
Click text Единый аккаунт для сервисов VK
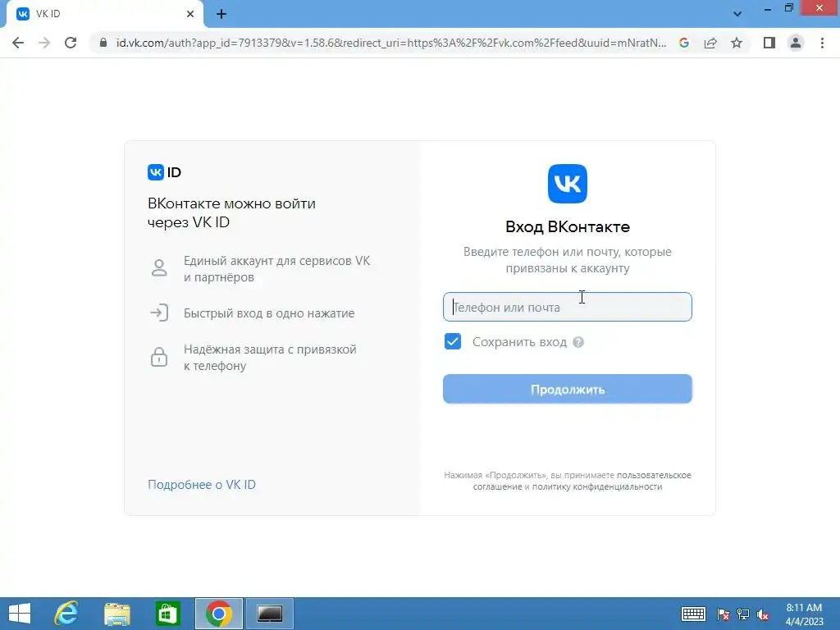(277, 261)
